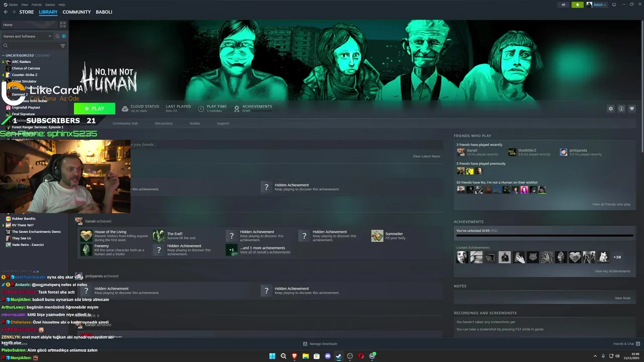Viewport: 644px width, 362px height.
Task: Launch the game with the green PLAY button
Action: tap(95, 109)
